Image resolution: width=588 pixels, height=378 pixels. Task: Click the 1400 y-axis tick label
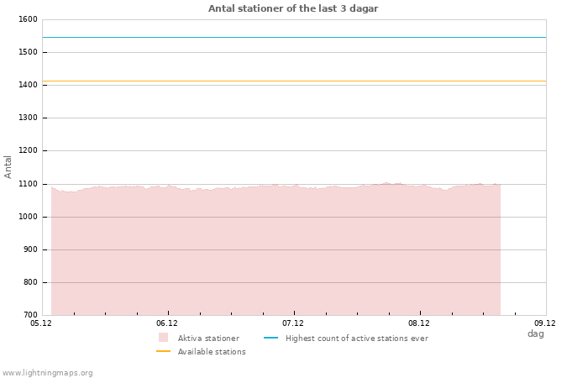point(28,85)
